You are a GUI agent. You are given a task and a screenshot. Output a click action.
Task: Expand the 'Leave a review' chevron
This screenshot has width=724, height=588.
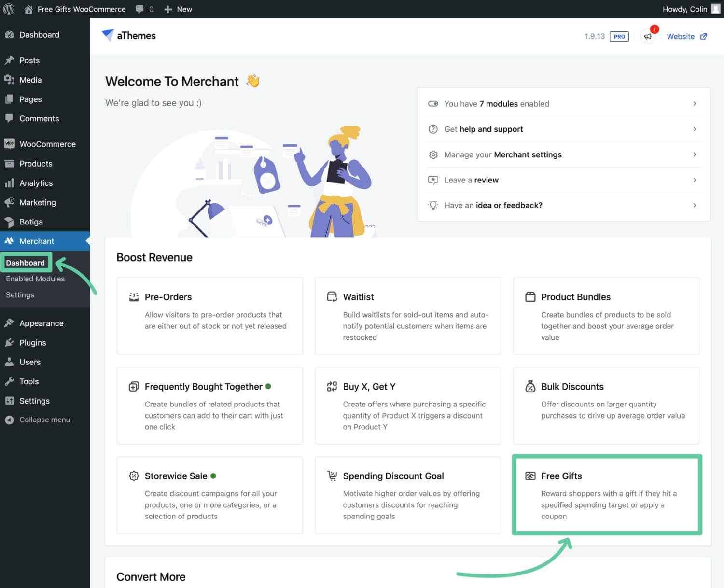(695, 180)
